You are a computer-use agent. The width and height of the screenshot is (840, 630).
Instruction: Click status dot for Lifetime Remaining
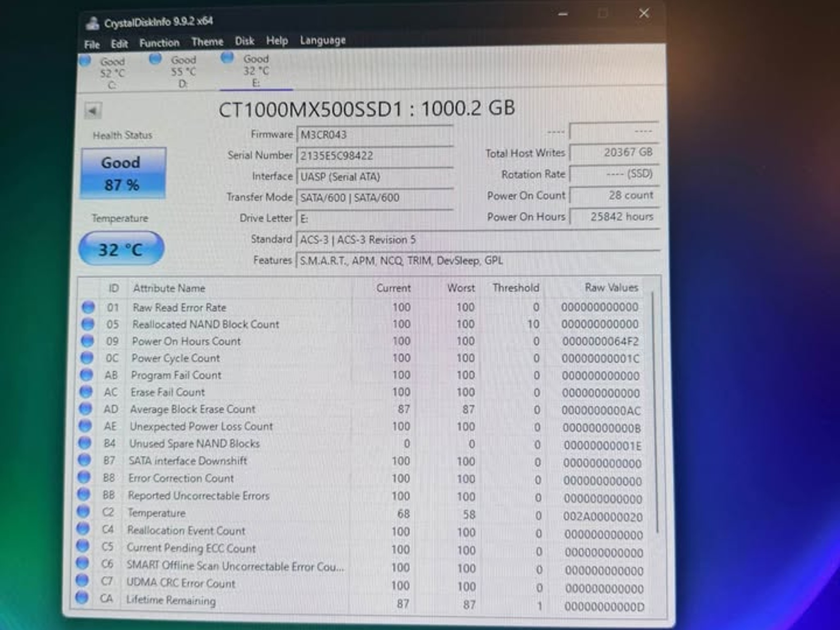tap(82, 598)
